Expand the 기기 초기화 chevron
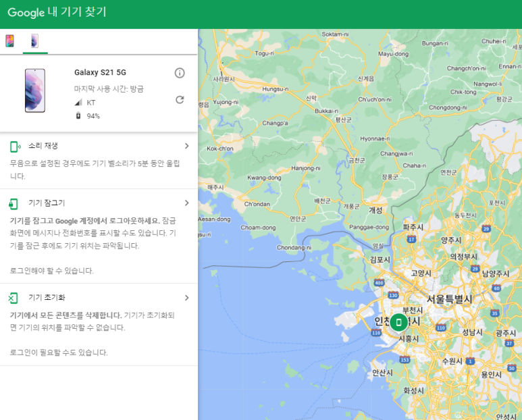The image size is (522, 420). [187, 298]
